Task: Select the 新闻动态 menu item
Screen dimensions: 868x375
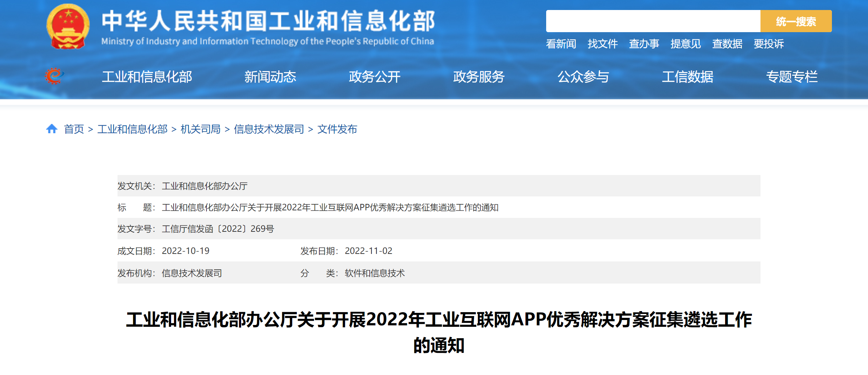Action: coord(270,77)
